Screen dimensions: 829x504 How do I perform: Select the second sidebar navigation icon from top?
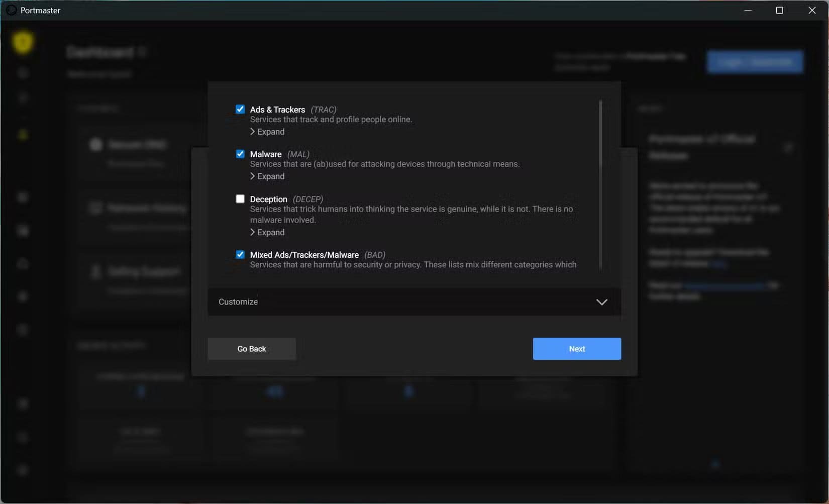(22, 98)
